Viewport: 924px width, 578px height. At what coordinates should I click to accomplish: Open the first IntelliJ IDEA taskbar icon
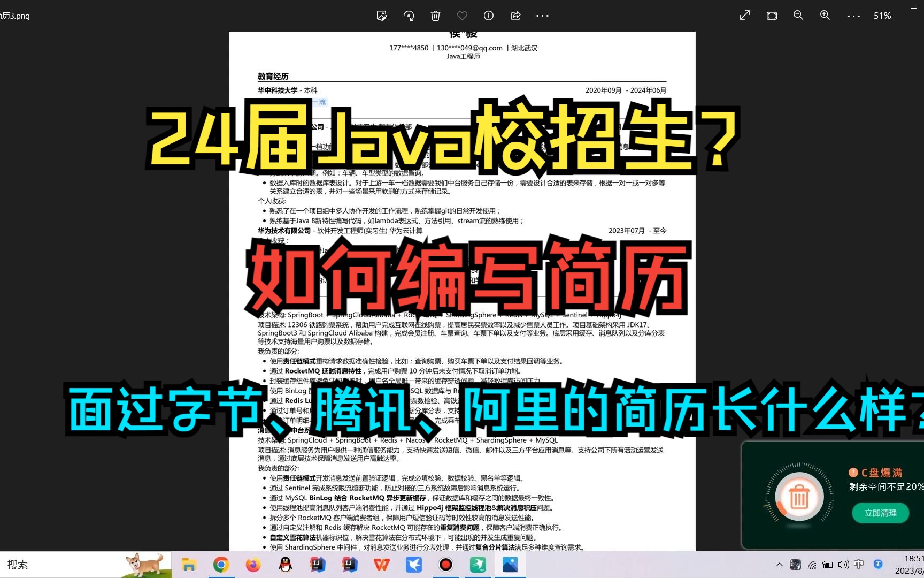click(x=318, y=565)
